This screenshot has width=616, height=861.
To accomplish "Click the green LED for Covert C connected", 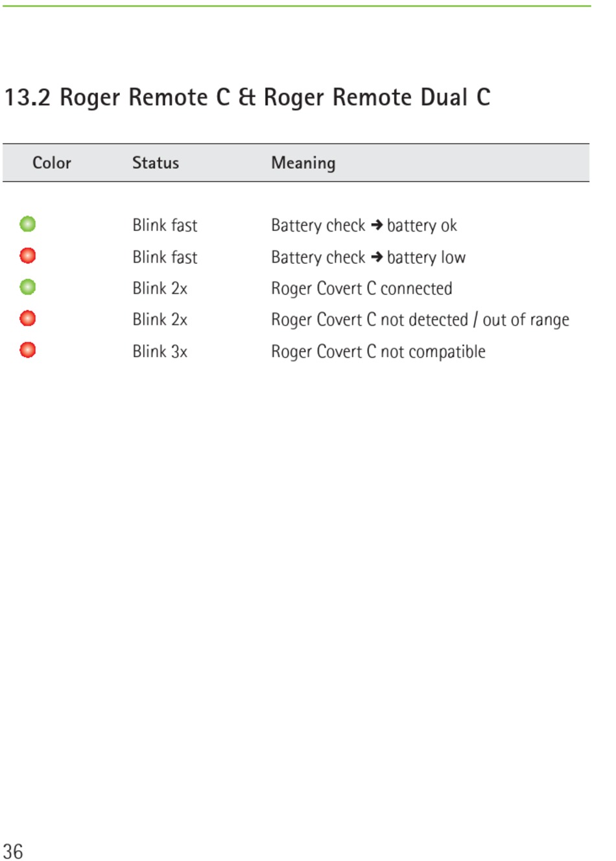I will (28, 287).
